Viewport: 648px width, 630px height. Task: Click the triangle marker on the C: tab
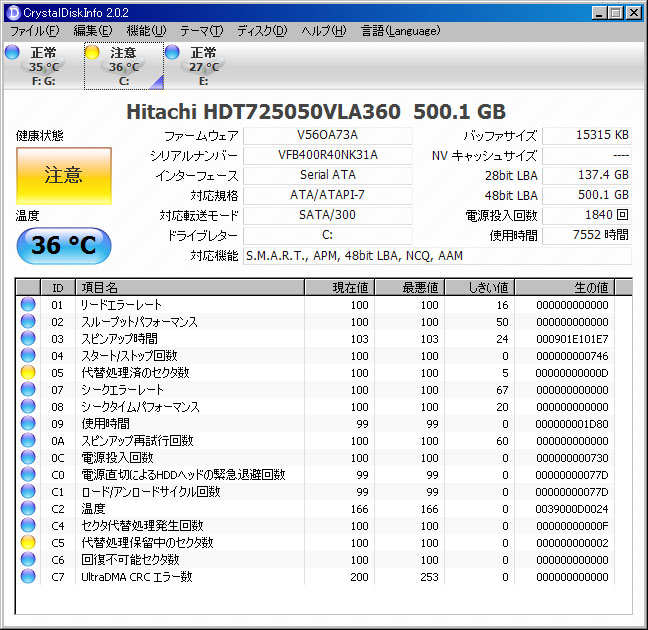157,82
